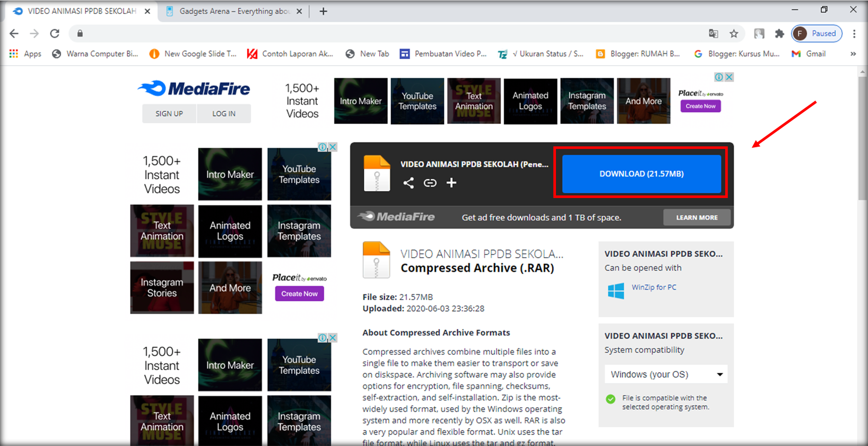The image size is (868, 446).
Task: Click the plus icon to save file
Action: [x=451, y=183]
